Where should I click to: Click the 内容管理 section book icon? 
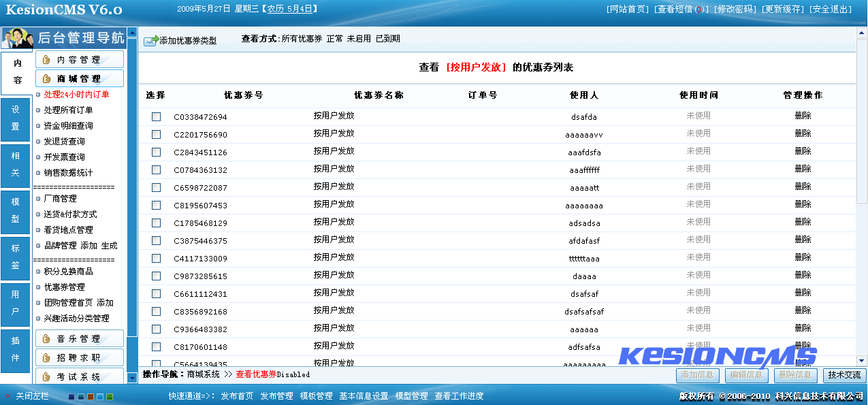point(45,59)
